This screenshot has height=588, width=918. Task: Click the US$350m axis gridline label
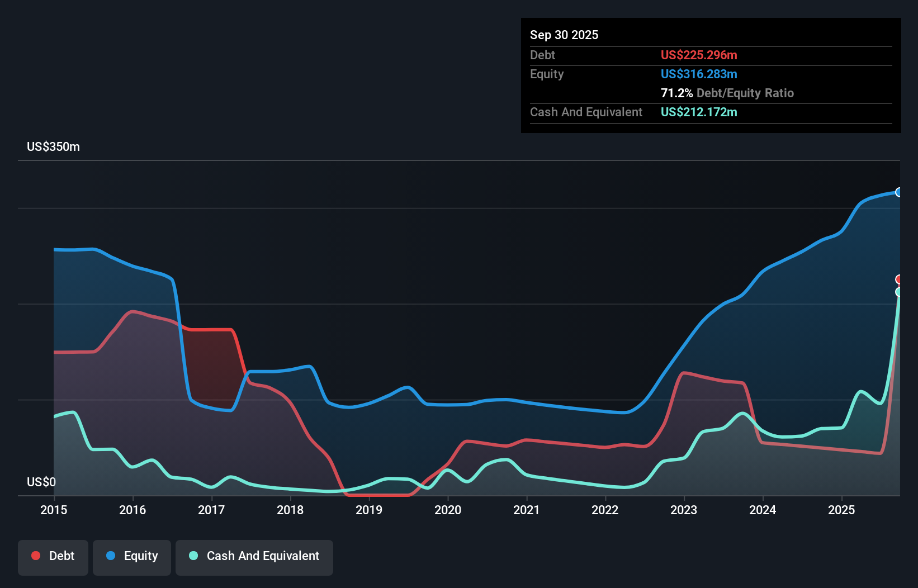point(52,146)
